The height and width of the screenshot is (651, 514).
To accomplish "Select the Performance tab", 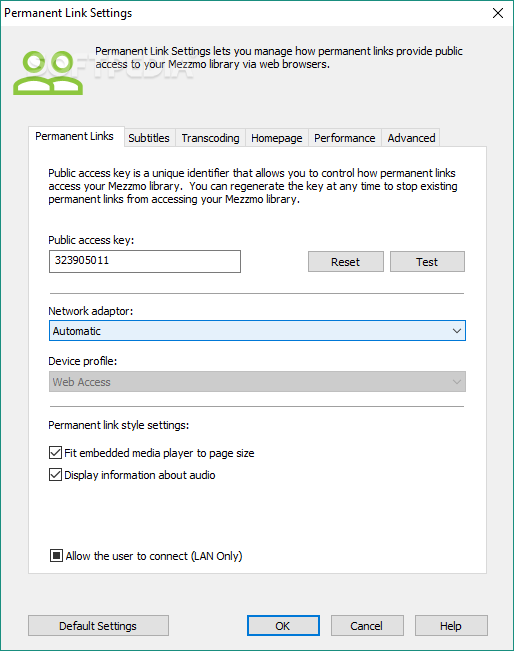I will pos(345,138).
